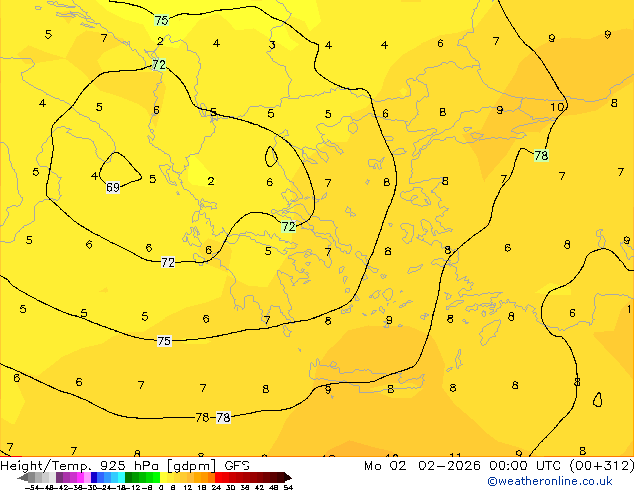Click the green 75 contour label at top
This screenshot has width=634, height=490.
(x=161, y=20)
